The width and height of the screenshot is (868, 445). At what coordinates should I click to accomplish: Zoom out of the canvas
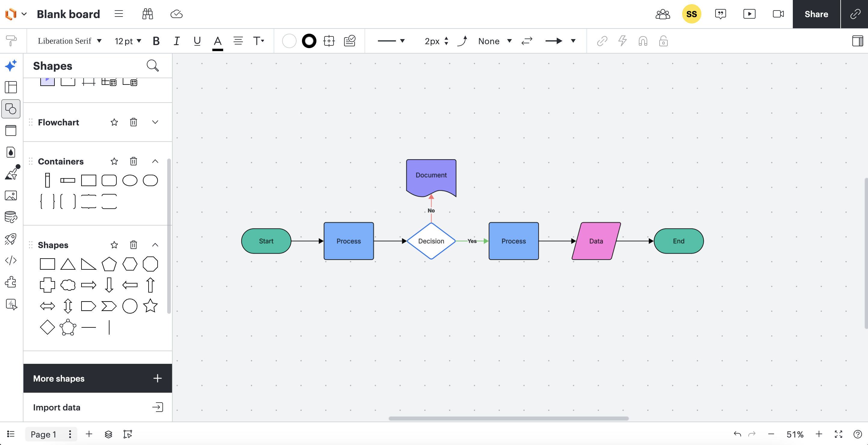[x=771, y=434]
